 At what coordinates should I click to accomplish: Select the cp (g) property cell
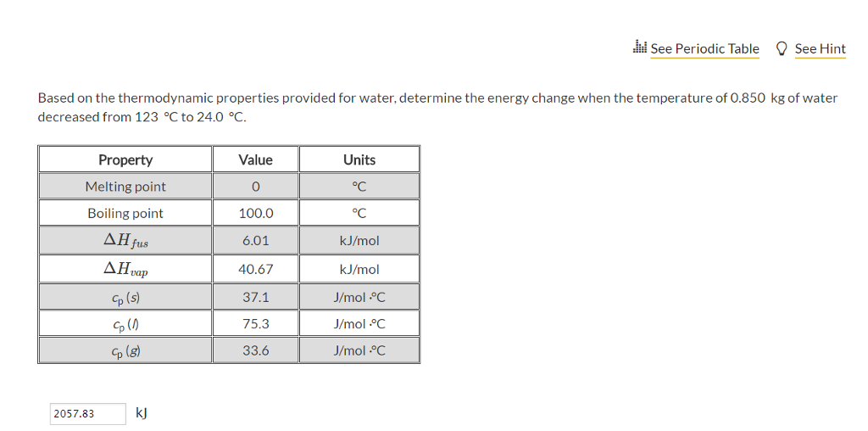coord(125,350)
